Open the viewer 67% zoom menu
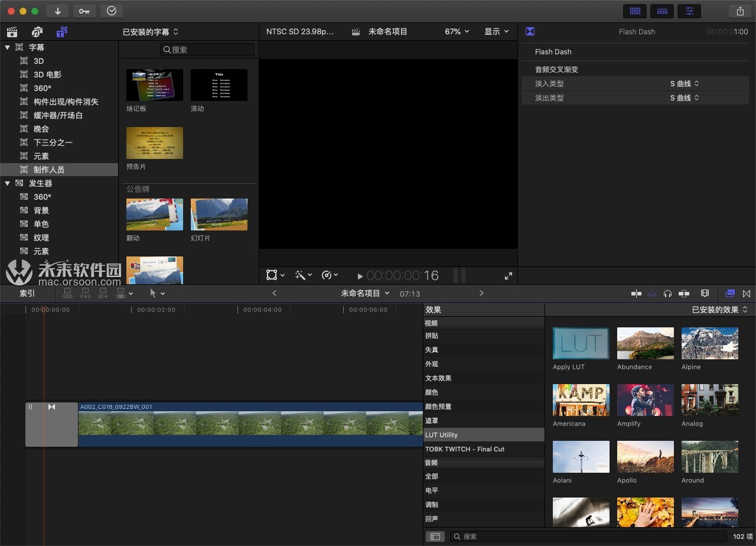 pyautogui.click(x=457, y=32)
